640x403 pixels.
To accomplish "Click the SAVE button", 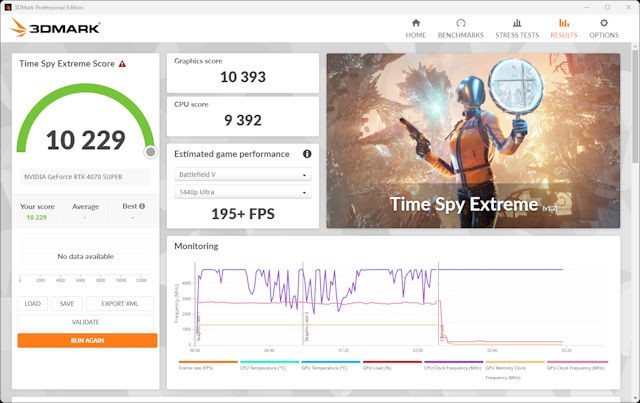I will tap(67, 303).
